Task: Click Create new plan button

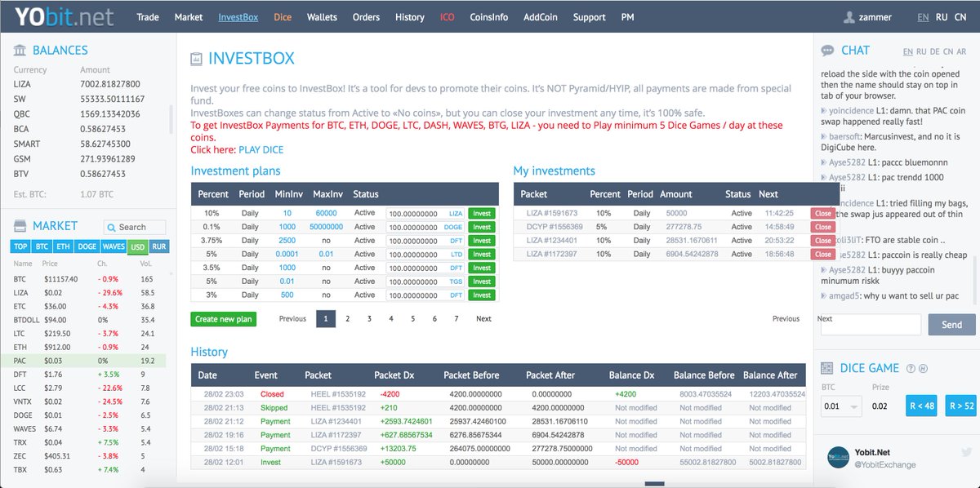Action: [223, 319]
